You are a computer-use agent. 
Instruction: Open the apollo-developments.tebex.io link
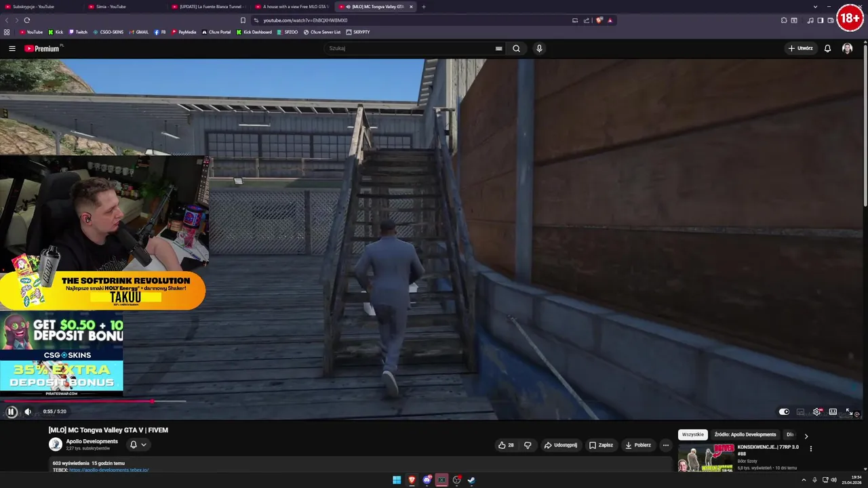108,470
